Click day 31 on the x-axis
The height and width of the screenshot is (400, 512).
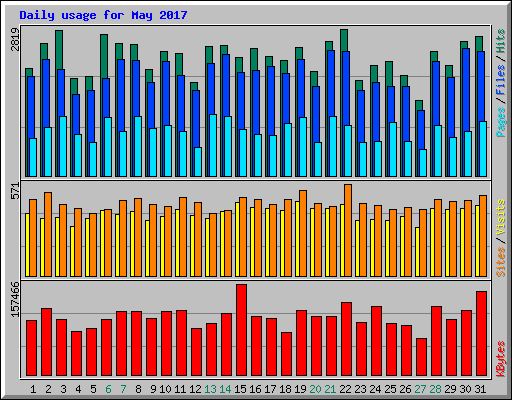(x=480, y=389)
